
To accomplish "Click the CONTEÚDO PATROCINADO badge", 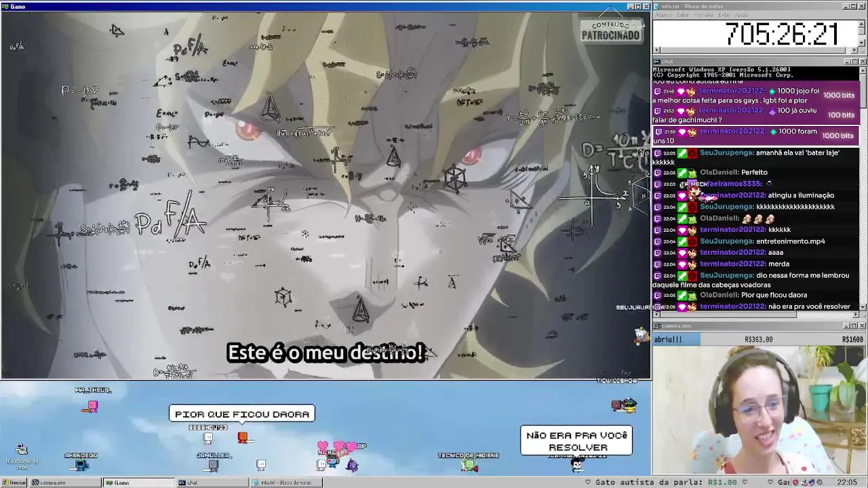I will point(611,30).
